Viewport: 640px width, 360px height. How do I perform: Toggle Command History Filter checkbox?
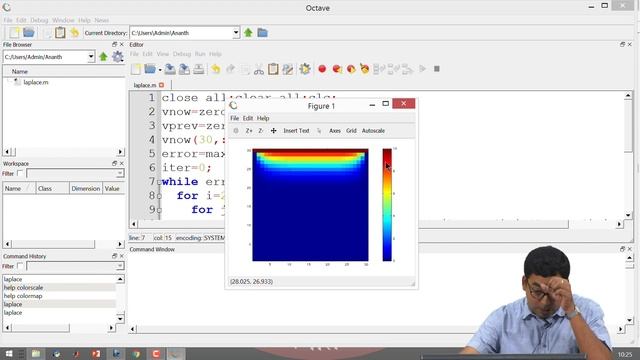20,266
